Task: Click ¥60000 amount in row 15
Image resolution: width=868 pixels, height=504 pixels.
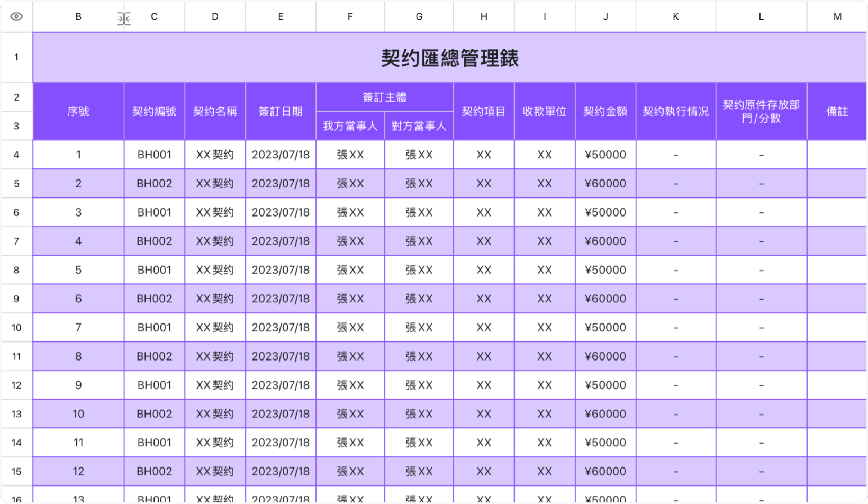Action: tap(605, 471)
